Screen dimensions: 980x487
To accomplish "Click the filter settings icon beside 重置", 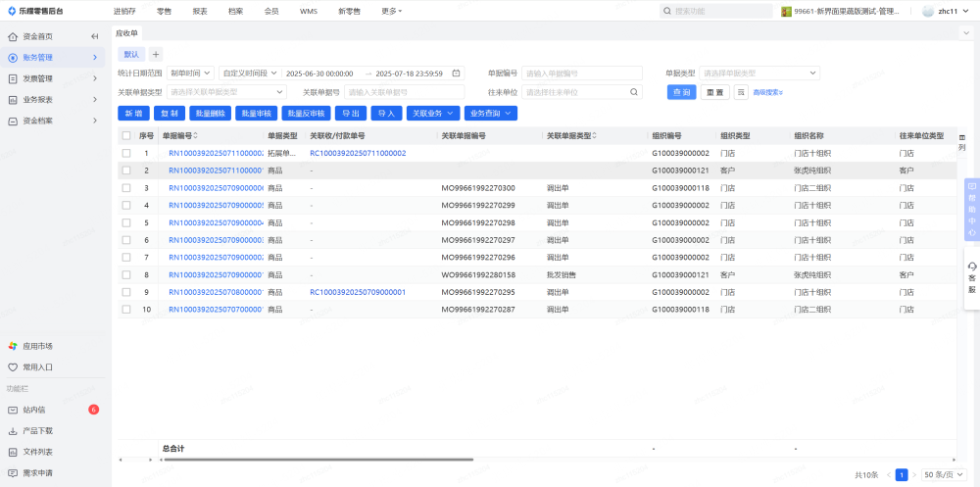I will [x=741, y=92].
